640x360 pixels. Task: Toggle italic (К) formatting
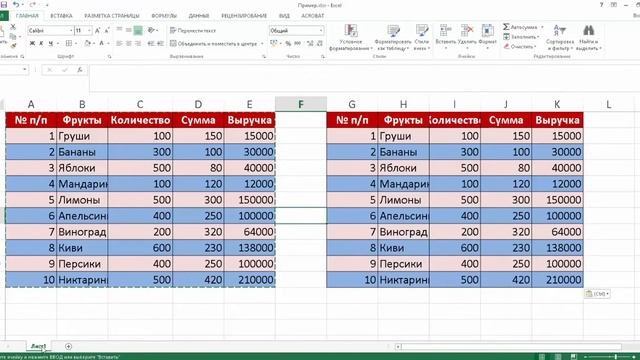click(x=41, y=43)
